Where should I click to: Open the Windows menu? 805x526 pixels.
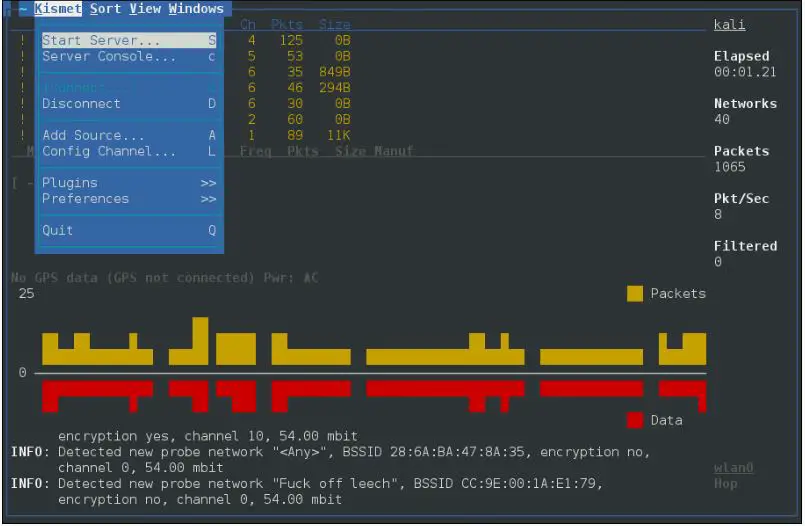pos(196,9)
